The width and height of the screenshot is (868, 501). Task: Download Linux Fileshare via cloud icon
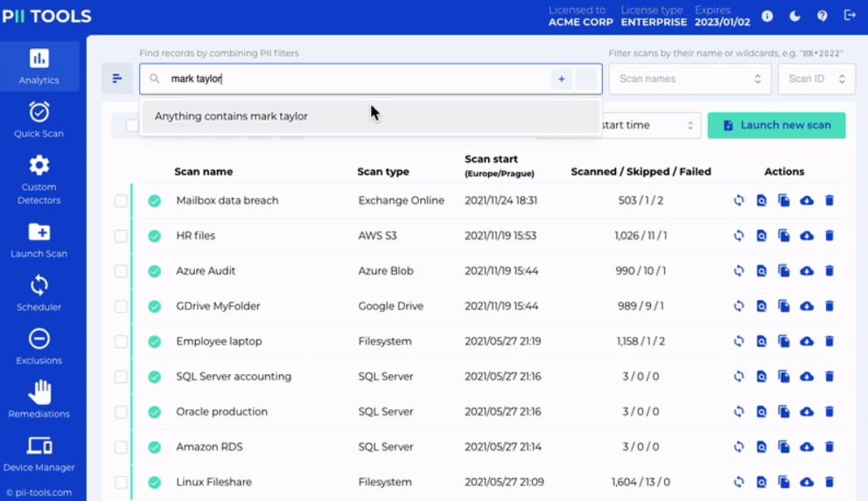click(807, 482)
